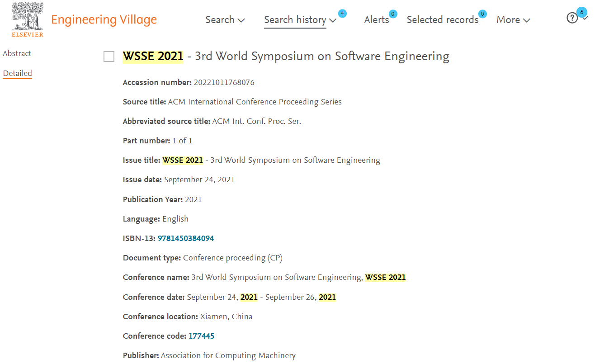Screen dimensions: 599x364
Task: Click the Conference location Xiamen, China text
Action: (226, 317)
